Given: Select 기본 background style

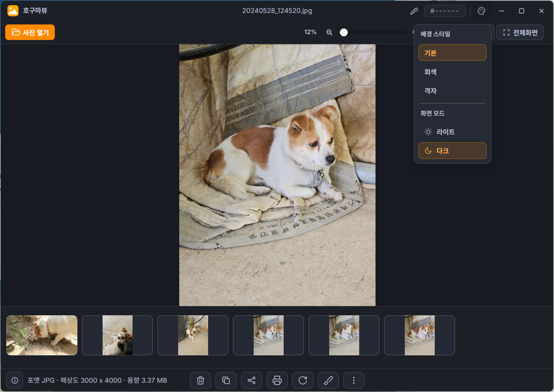Looking at the screenshot, I should (452, 53).
